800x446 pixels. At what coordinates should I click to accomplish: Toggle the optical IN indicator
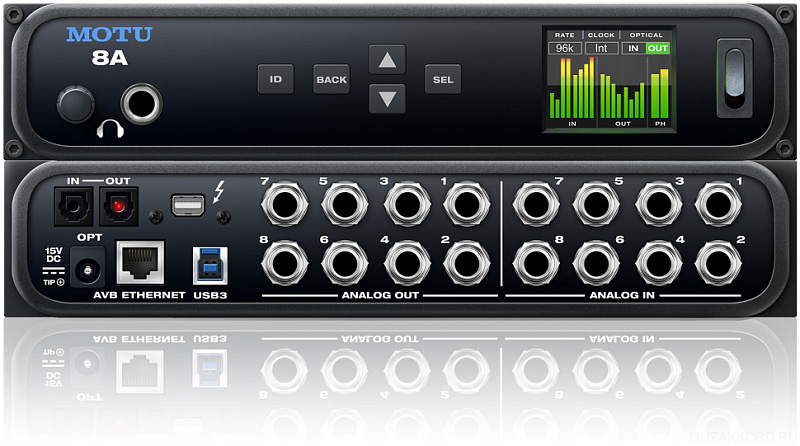(x=633, y=47)
